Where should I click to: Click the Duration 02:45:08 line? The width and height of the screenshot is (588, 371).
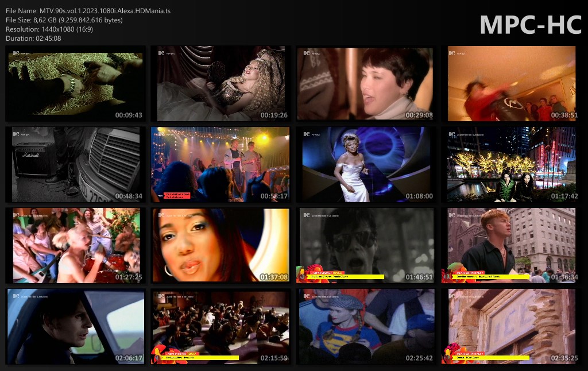click(33, 38)
